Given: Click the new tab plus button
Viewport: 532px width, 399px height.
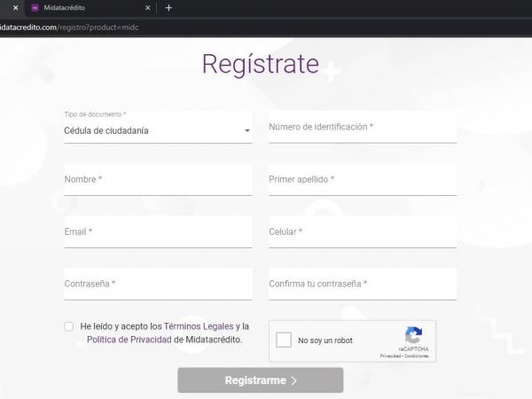Looking at the screenshot, I should click(x=168, y=8).
